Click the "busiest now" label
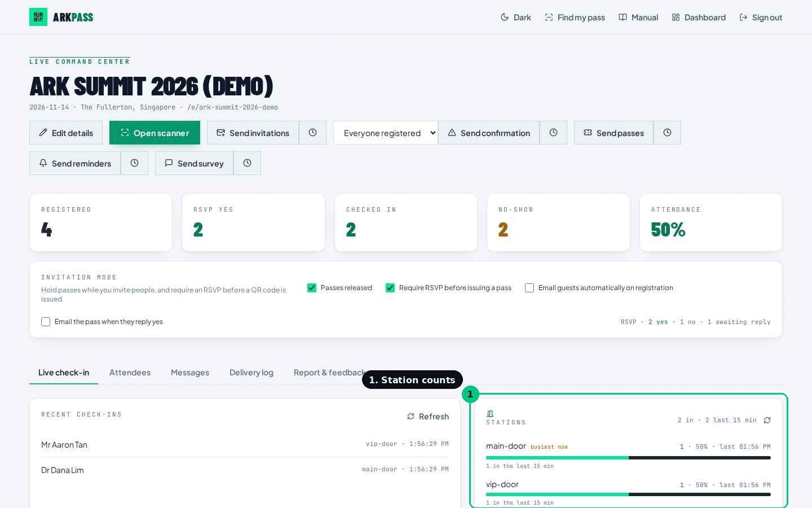The width and height of the screenshot is (812, 508). (549, 447)
